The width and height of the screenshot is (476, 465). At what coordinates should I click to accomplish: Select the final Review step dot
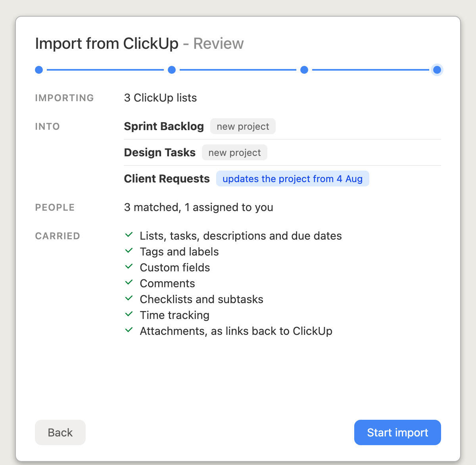[x=437, y=70]
